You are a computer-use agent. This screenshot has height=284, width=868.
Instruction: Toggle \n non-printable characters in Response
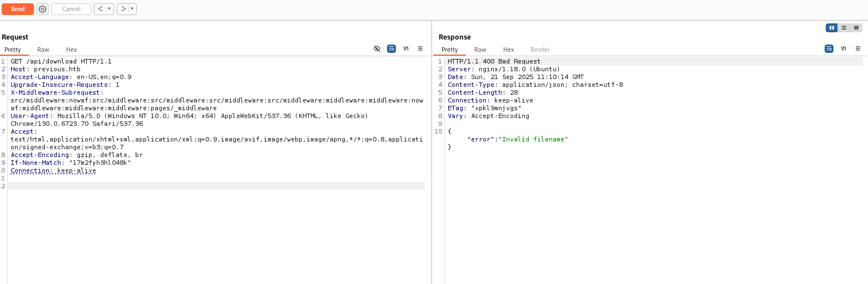click(x=844, y=49)
